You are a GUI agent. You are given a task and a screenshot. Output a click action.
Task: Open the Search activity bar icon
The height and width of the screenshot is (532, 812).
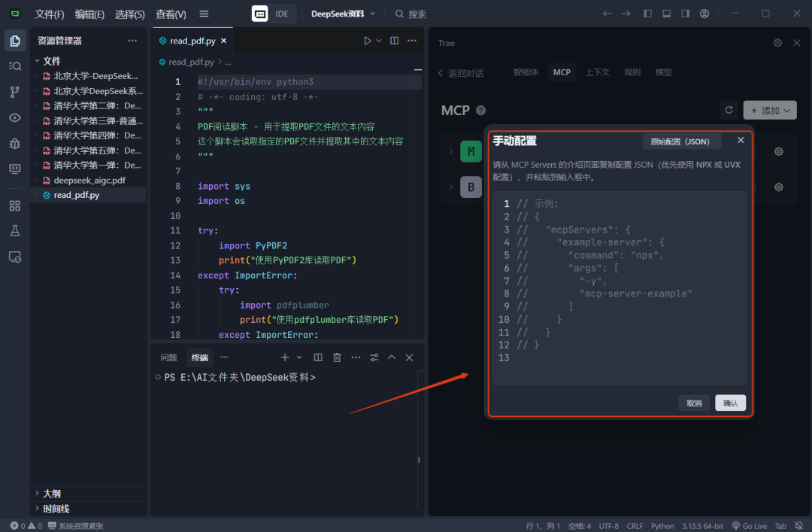point(14,66)
